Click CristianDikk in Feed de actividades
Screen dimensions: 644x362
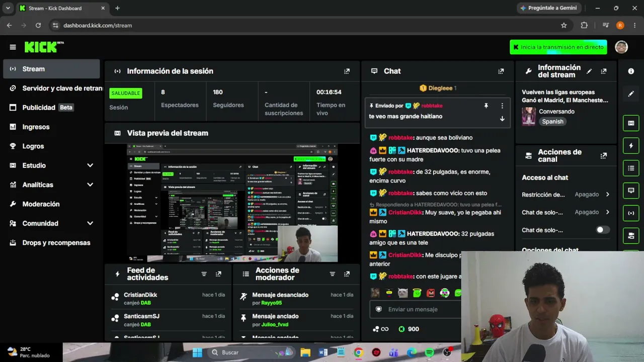140,295
